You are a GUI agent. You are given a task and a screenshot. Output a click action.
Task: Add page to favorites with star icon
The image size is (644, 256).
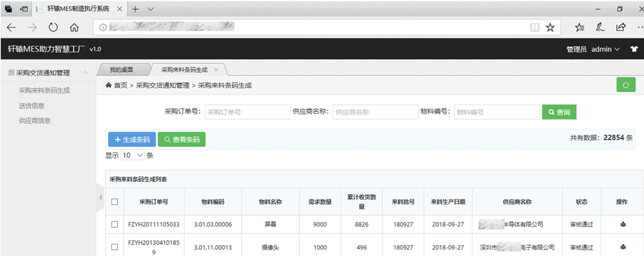[550, 28]
